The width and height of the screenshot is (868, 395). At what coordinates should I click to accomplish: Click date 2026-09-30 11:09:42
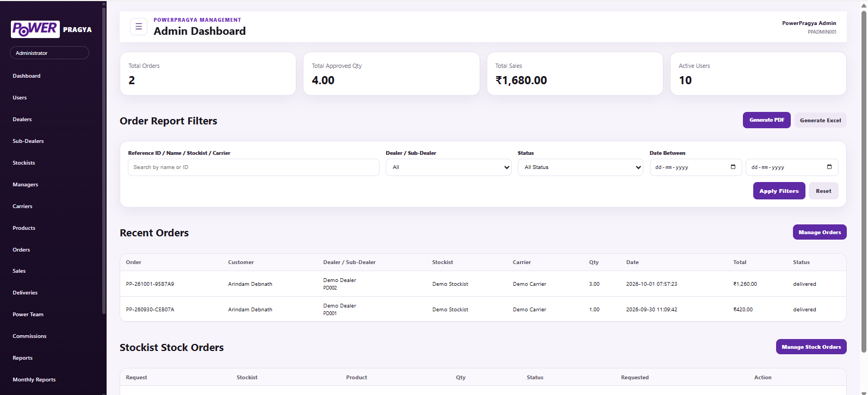(652, 310)
